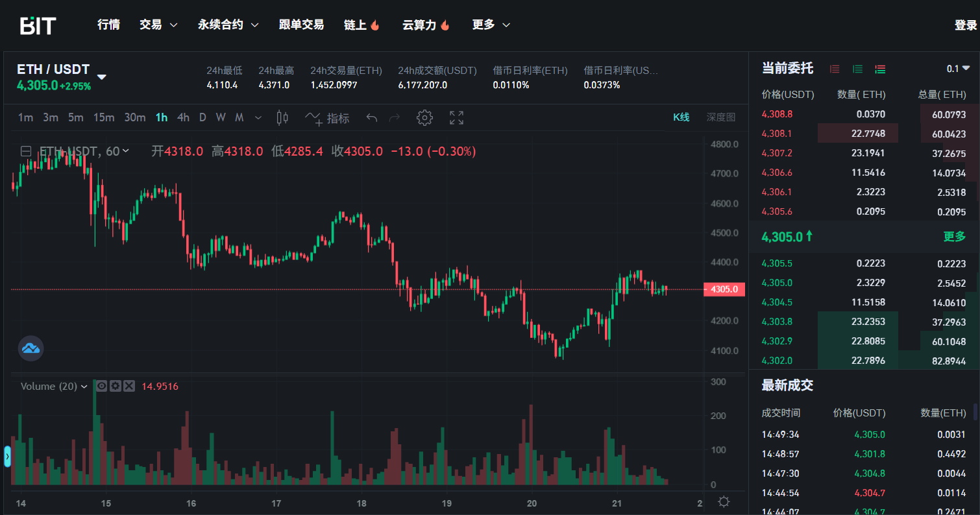Enter fullscreen chart mode
980x515 pixels.
[457, 117]
